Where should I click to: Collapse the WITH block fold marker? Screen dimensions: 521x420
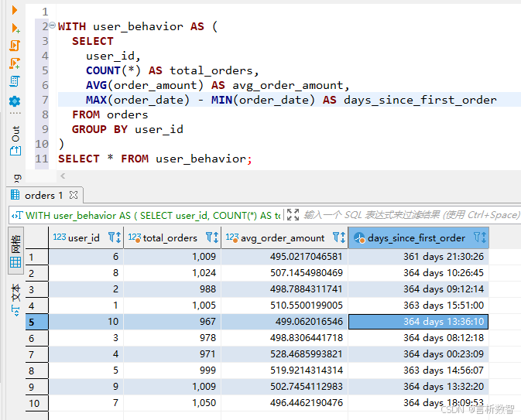[x=53, y=26]
